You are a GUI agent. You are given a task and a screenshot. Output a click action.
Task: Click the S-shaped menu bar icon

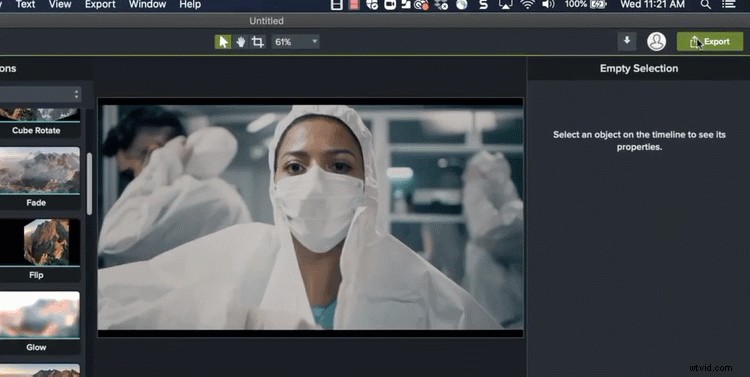(x=484, y=5)
